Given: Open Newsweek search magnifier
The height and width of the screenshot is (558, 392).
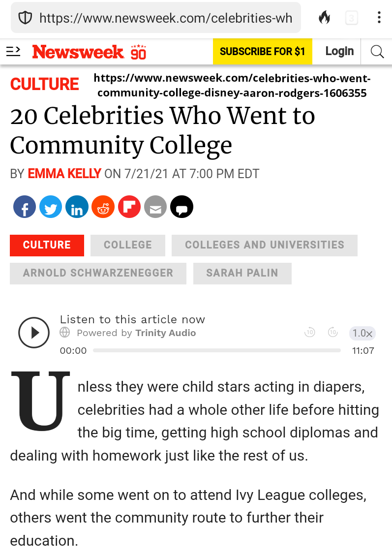Looking at the screenshot, I should (377, 52).
